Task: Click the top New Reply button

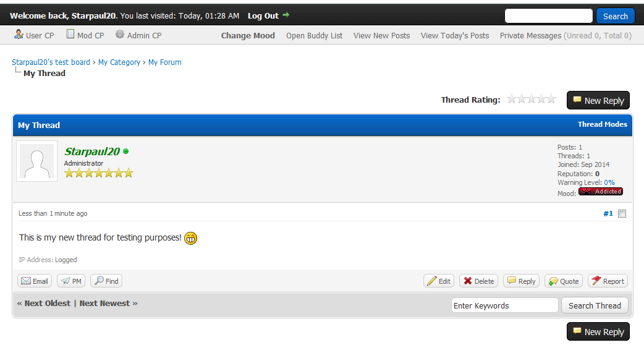Action: 598,100
